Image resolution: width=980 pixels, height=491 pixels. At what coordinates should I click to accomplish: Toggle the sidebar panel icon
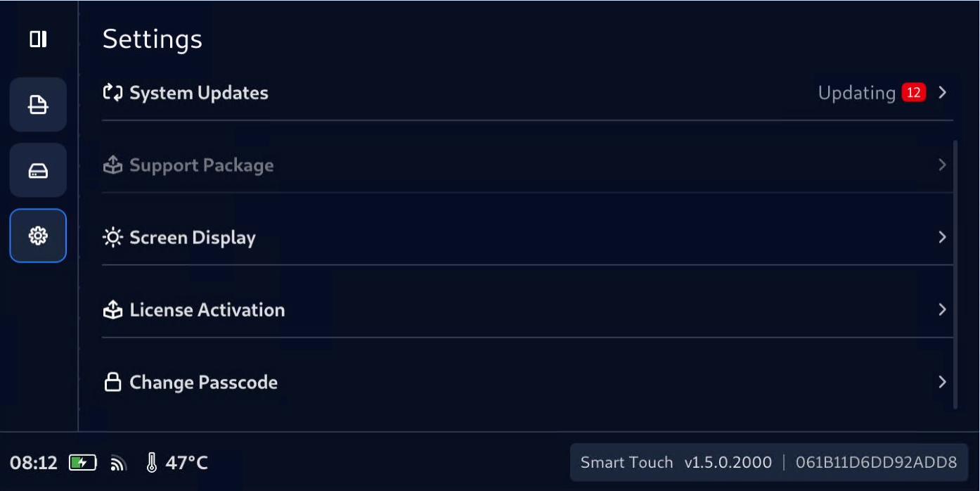pyautogui.click(x=38, y=39)
